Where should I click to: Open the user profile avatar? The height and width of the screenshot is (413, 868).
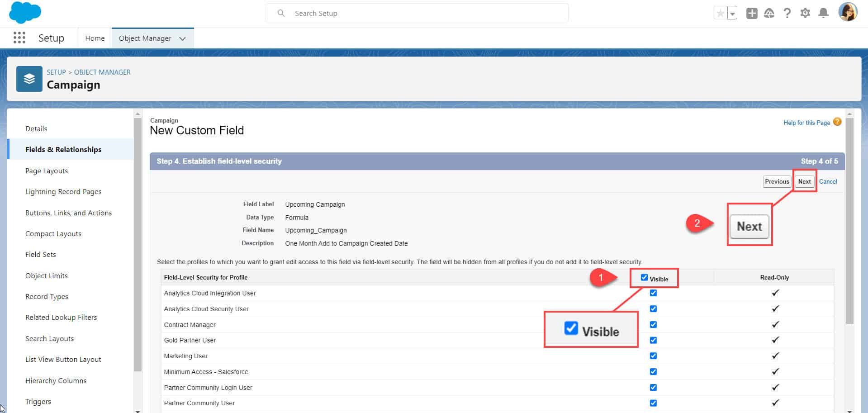pyautogui.click(x=848, y=13)
